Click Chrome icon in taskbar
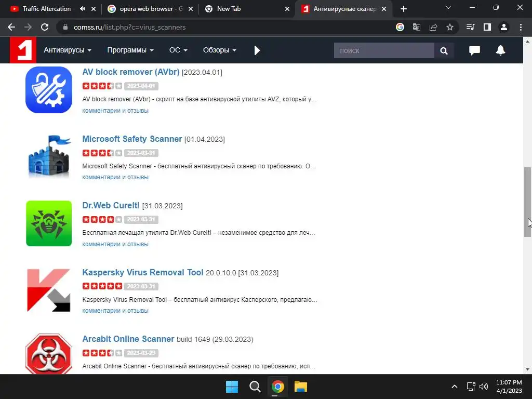 click(278, 387)
